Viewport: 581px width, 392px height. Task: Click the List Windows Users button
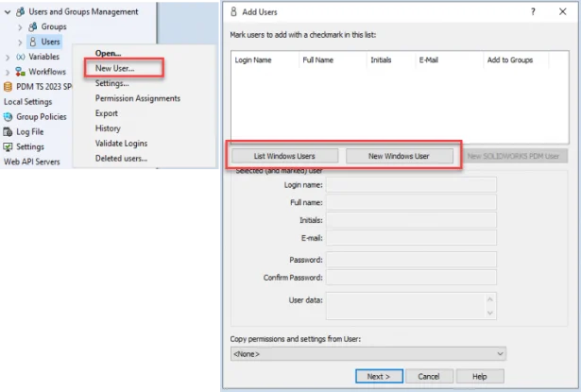[284, 156]
